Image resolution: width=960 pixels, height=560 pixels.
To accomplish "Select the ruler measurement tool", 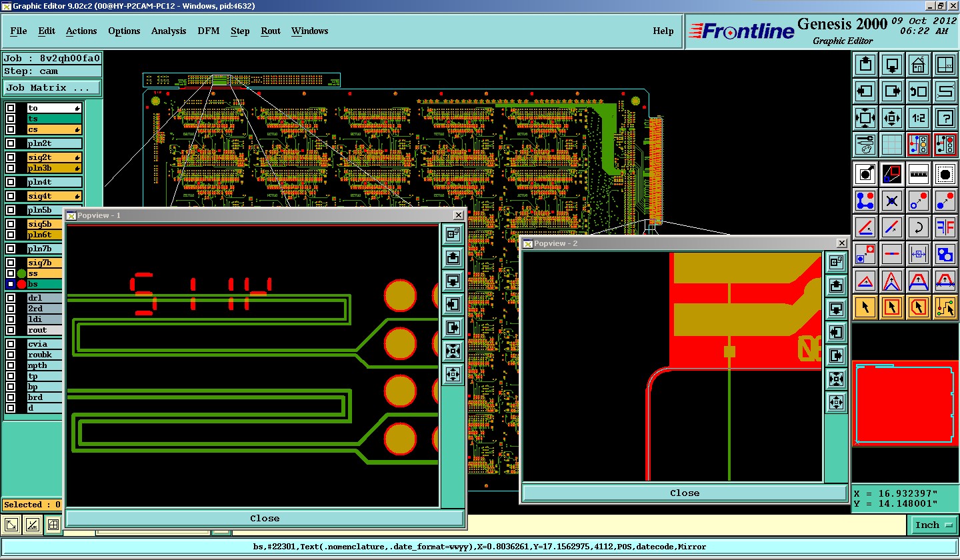I will click(x=918, y=174).
